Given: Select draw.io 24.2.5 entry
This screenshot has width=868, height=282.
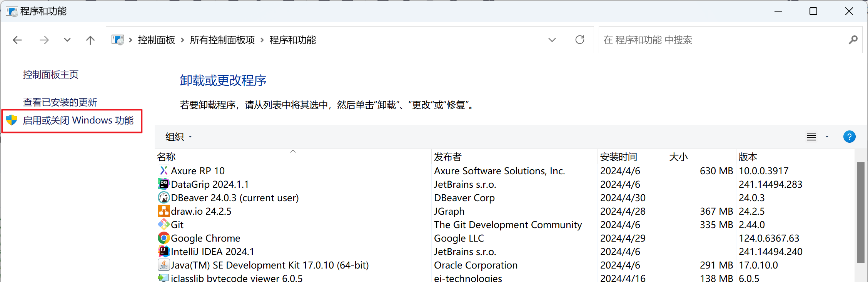Looking at the screenshot, I should [201, 211].
